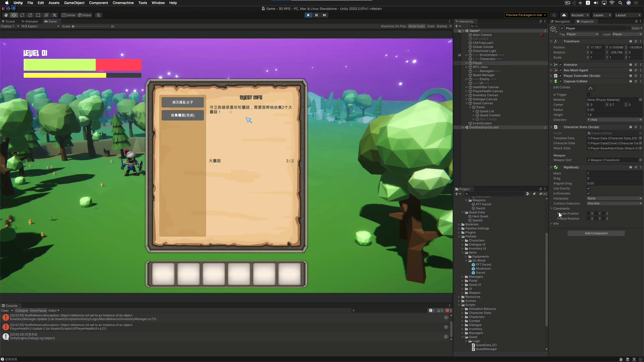
Task: Expand the Animator component foldout
Action: pos(551,65)
